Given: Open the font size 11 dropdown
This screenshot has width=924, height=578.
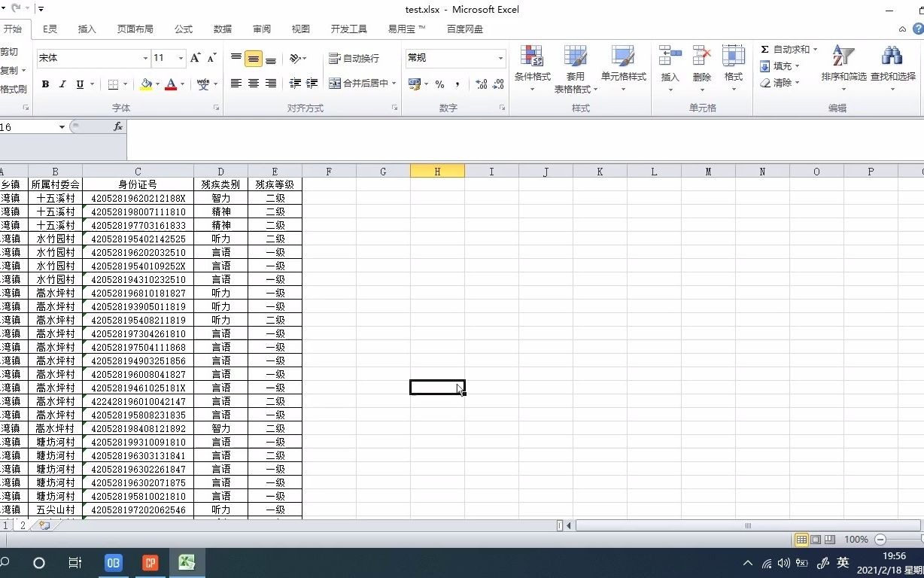Looking at the screenshot, I should pos(181,58).
